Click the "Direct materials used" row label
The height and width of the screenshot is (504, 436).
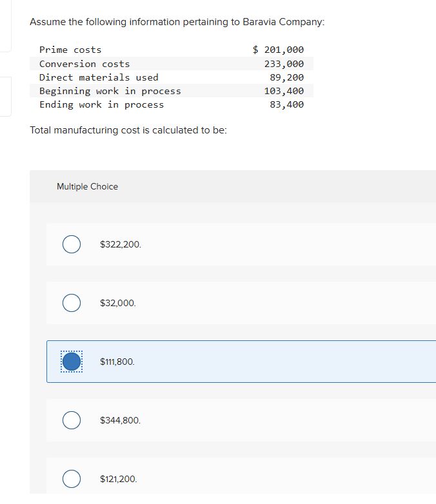tap(99, 77)
